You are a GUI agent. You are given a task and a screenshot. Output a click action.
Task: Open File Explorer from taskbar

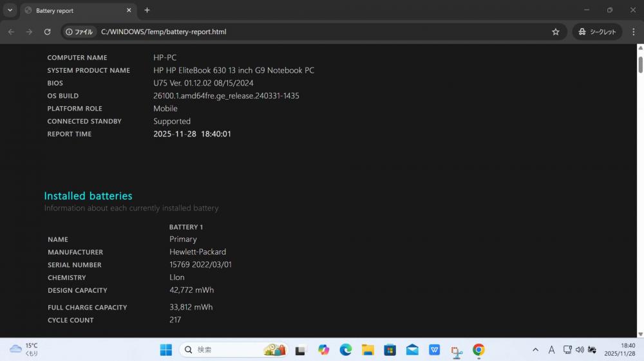pos(368,349)
